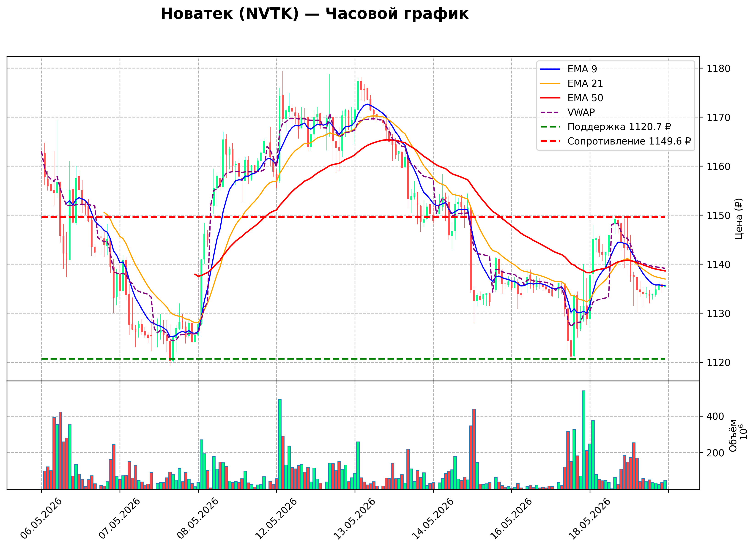
Task: Click the date label 12.05.2026
Action: pyautogui.click(x=276, y=519)
